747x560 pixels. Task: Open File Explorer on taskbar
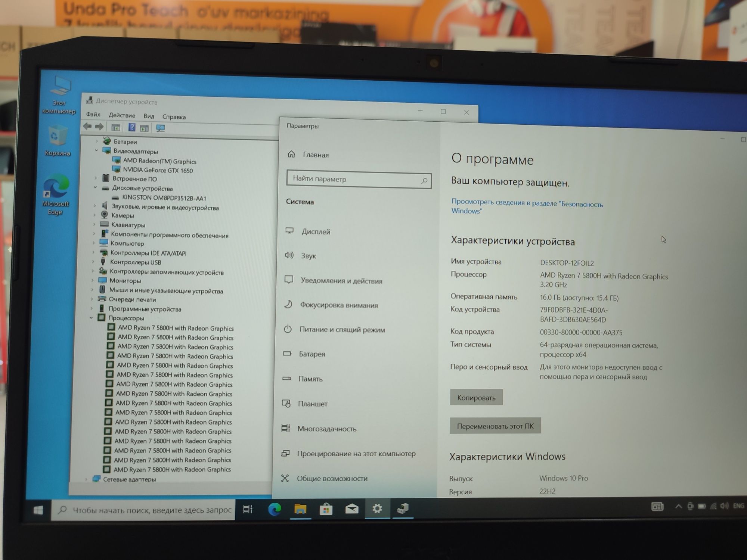point(300,509)
